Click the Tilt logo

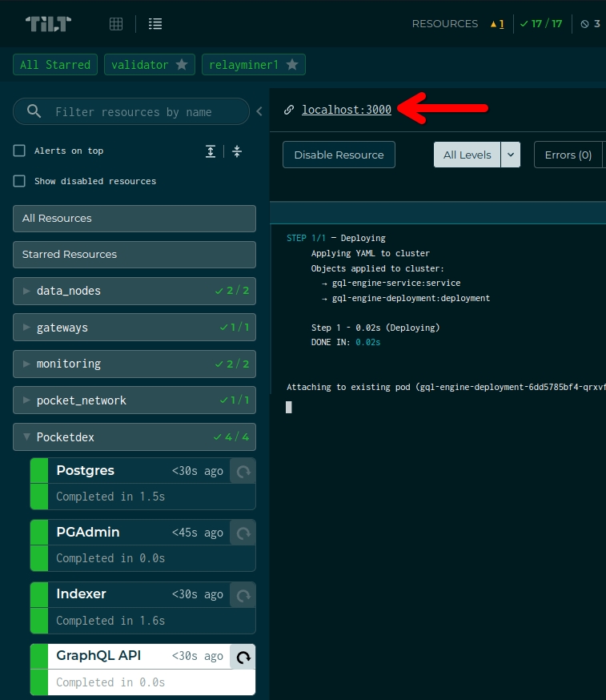coord(48,24)
